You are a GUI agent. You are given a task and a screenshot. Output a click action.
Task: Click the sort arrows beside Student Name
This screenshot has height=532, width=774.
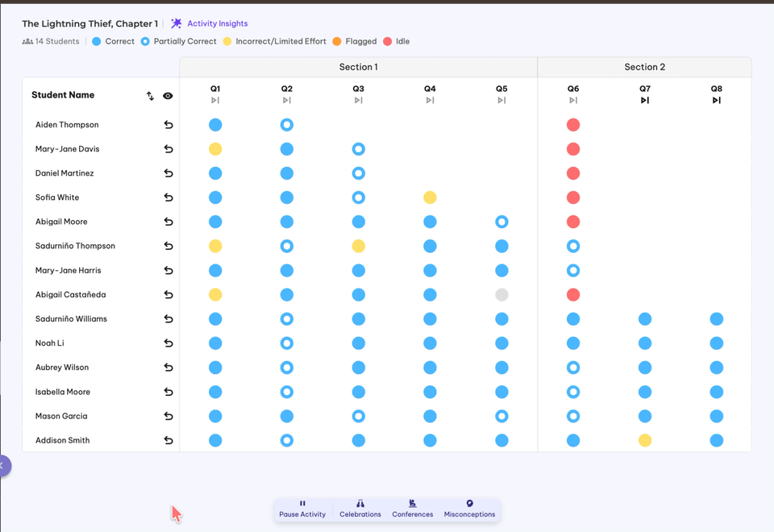pos(150,96)
